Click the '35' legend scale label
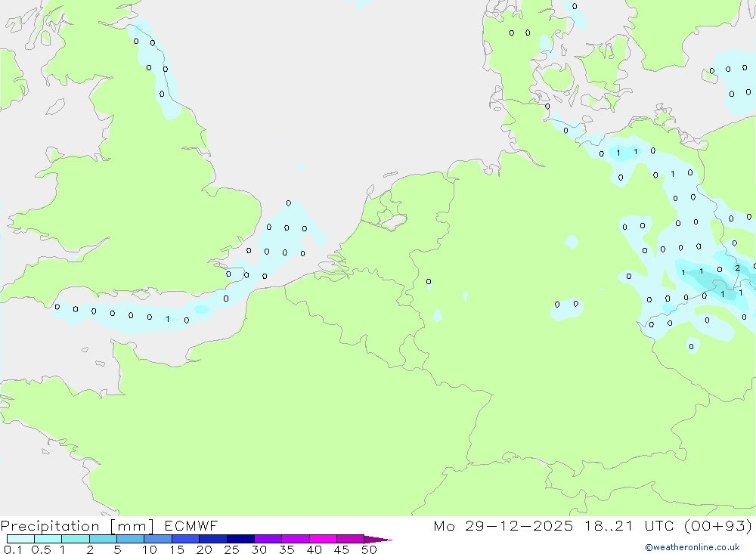This screenshot has height=554, width=756. (287, 549)
